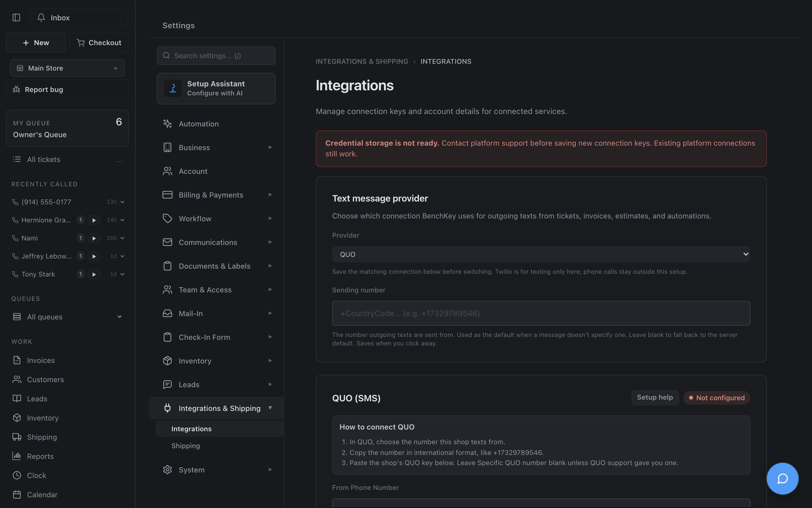Call (914) 555-0177 phone icon
This screenshot has width=812, height=508.
click(15, 202)
